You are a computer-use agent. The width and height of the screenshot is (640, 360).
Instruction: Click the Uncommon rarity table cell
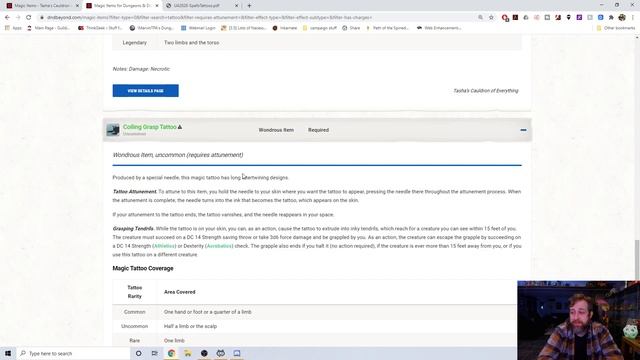(x=135, y=326)
